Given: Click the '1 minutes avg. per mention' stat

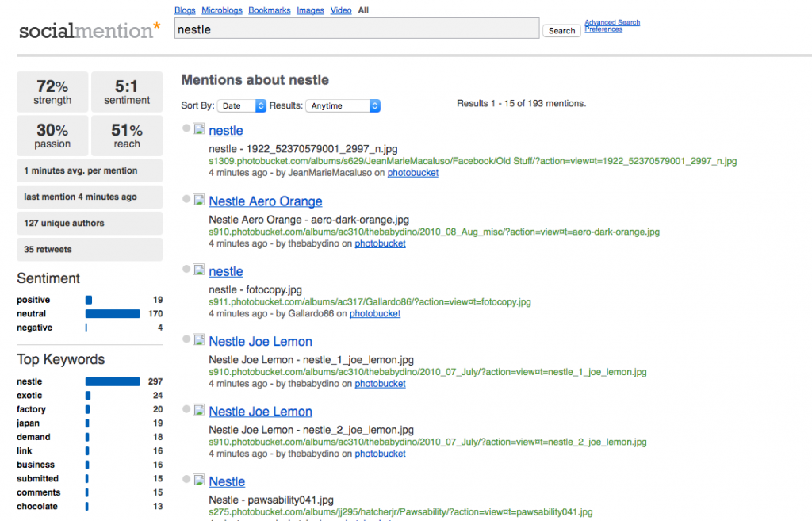Looking at the screenshot, I should pyautogui.click(x=90, y=170).
